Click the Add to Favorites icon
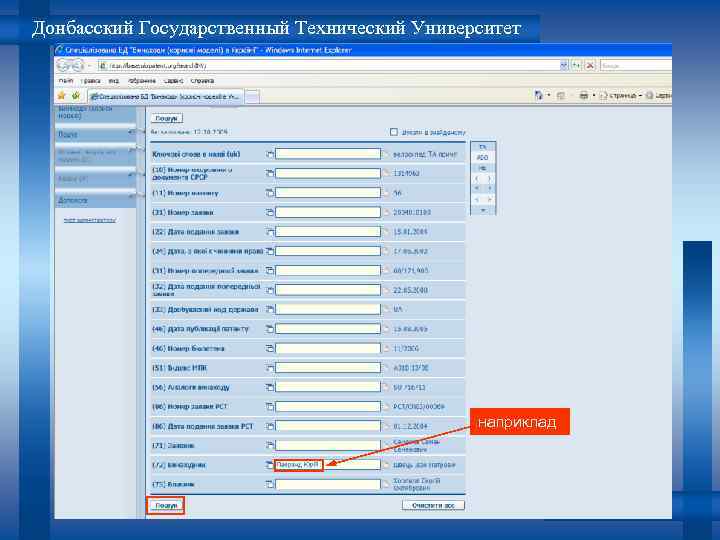 pyautogui.click(x=76, y=96)
